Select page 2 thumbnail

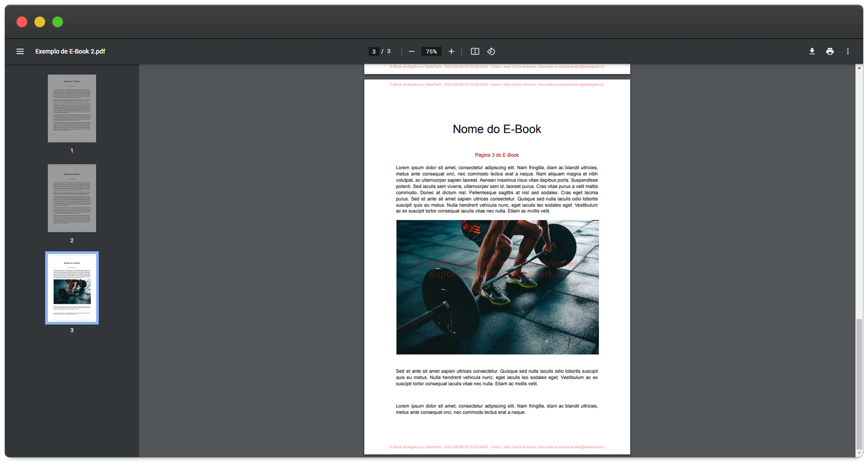coord(72,198)
